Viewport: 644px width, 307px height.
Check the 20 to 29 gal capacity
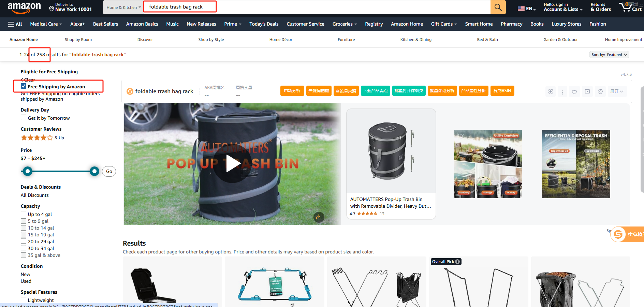click(24, 241)
